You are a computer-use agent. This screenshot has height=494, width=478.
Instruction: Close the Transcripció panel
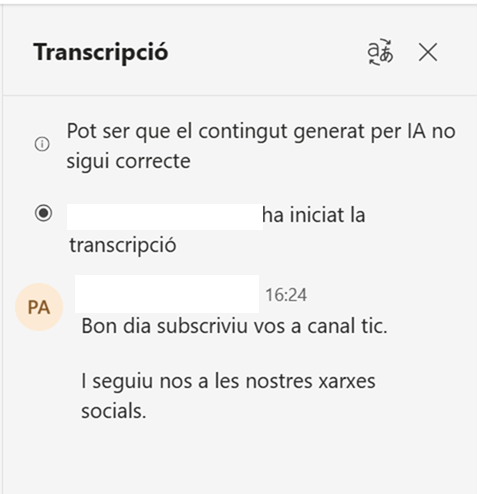tap(428, 52)
